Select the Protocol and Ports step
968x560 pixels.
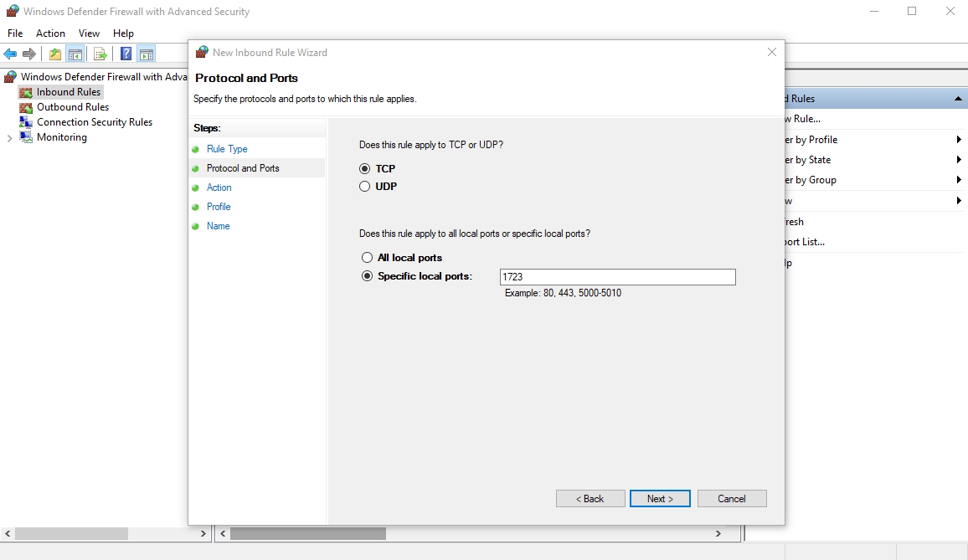pyautogui.click(x=243, y=168)
